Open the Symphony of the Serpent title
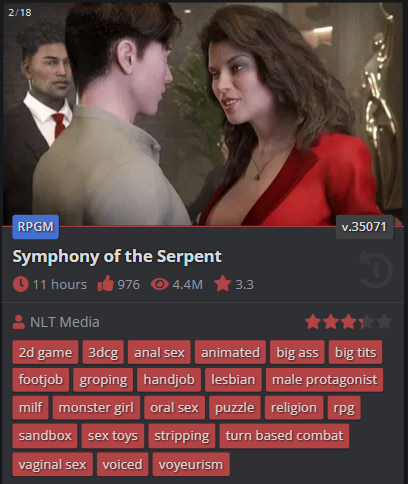This screenshot has height=484, width=408. [x=117, y=257]
